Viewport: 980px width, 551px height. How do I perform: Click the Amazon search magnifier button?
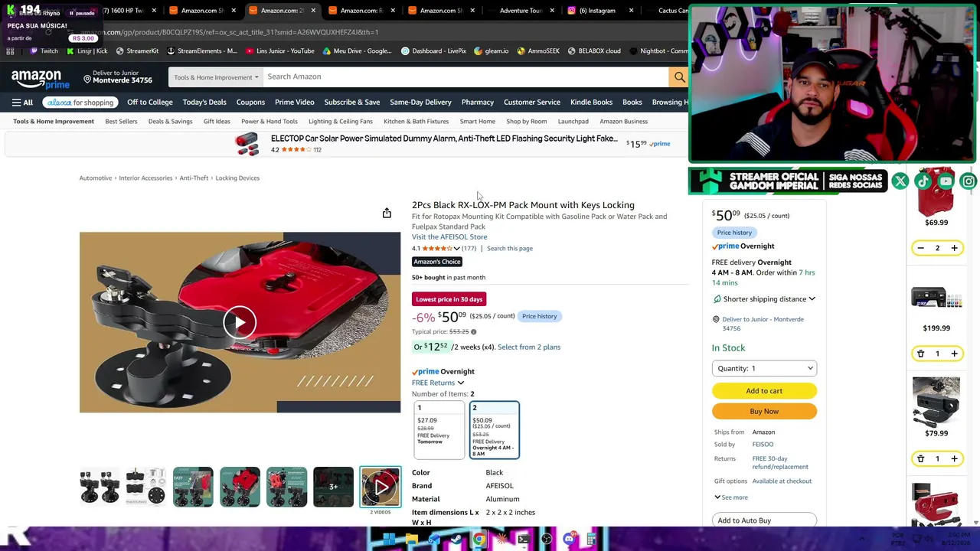pyautogui.click(x=678, y=77)
